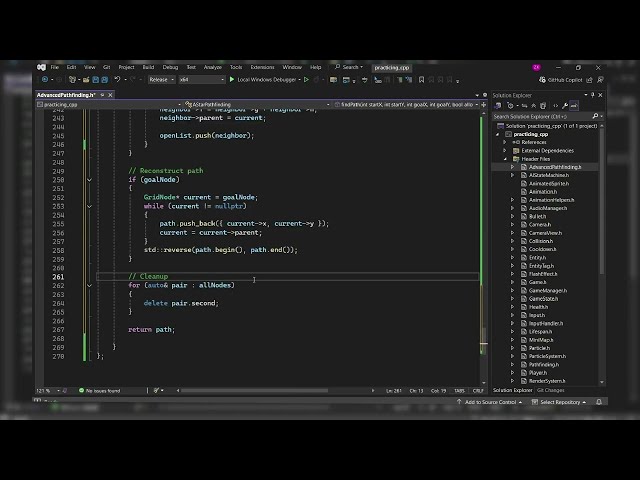Viewport: 640px width, 480px height.
Task: Collapse the 'if (goalNode)' code block
Action: tap(89, 179)
